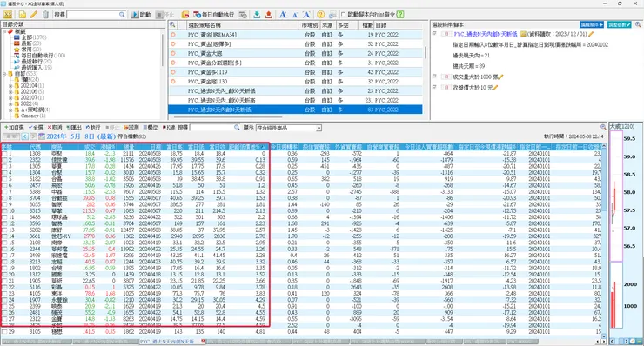Click the large font A icon
The image size is (644, 346).
point(283,15)
